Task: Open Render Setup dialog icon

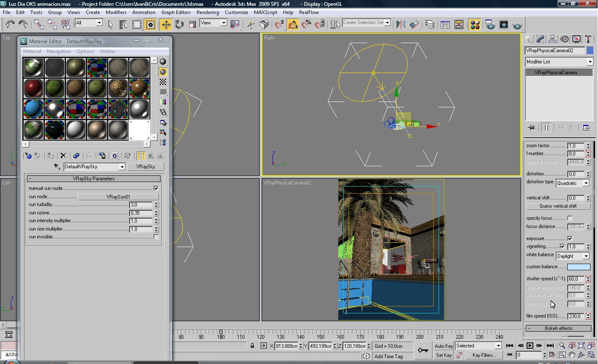Action: pos(490,25)
